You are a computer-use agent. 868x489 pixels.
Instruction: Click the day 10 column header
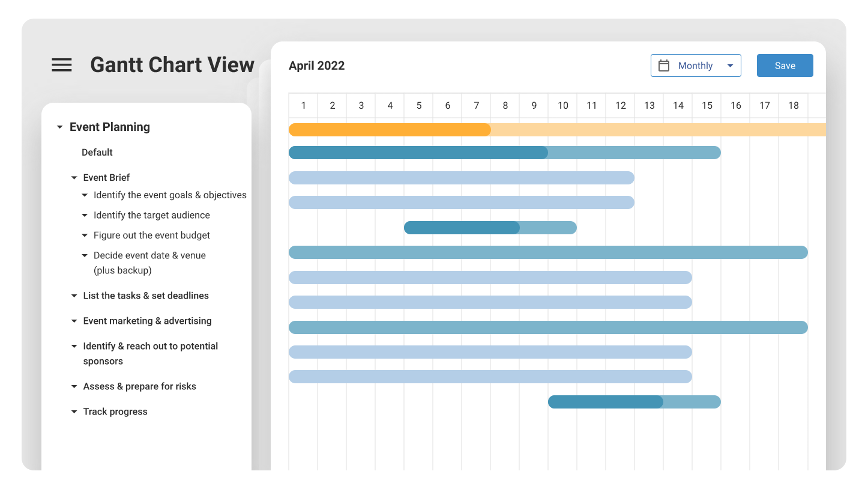pyautogui.click(x=562, y=105)
